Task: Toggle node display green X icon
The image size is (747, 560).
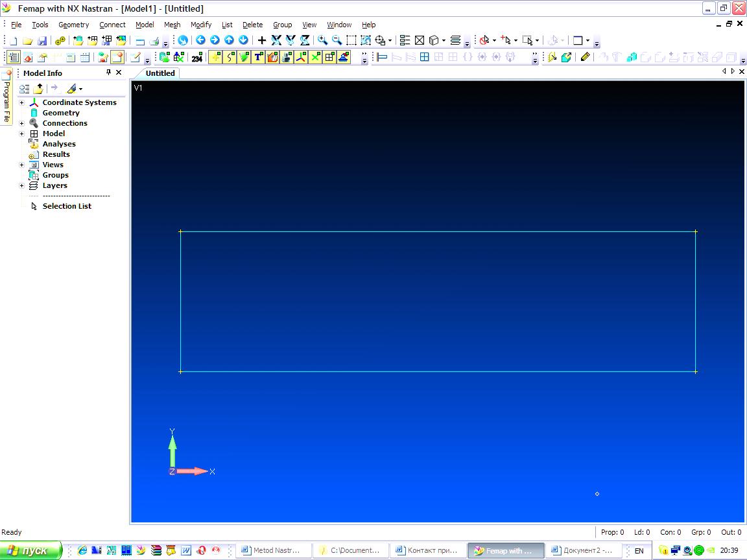Action: [x=315, y=58]
